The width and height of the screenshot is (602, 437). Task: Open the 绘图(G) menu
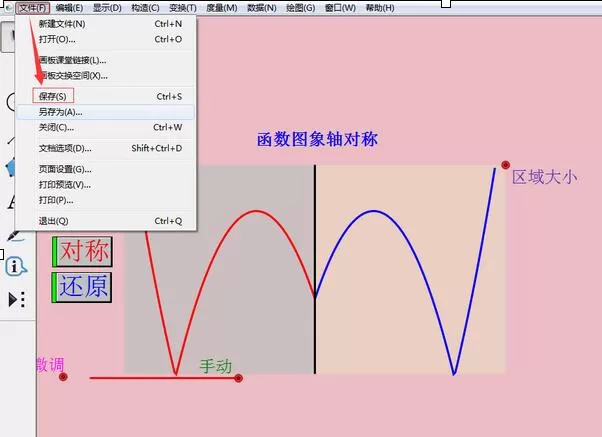coord(301,8)
